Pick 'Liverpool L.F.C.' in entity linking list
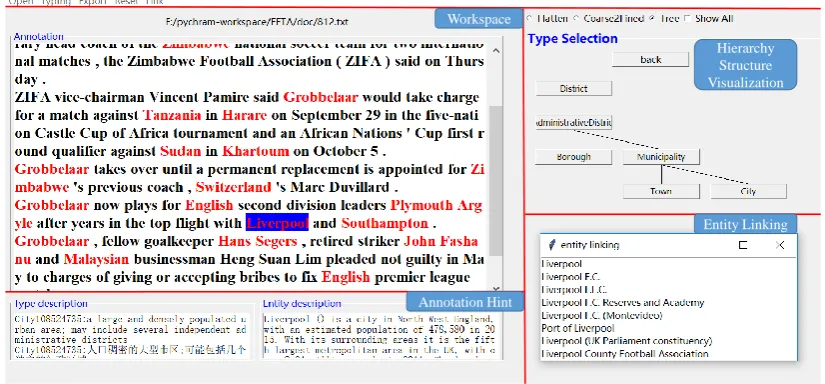This screenshot has height=384, width=825. 574,289
